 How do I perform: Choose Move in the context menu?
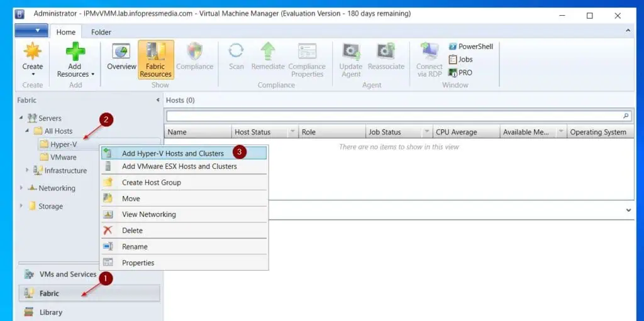click(184, 199)
